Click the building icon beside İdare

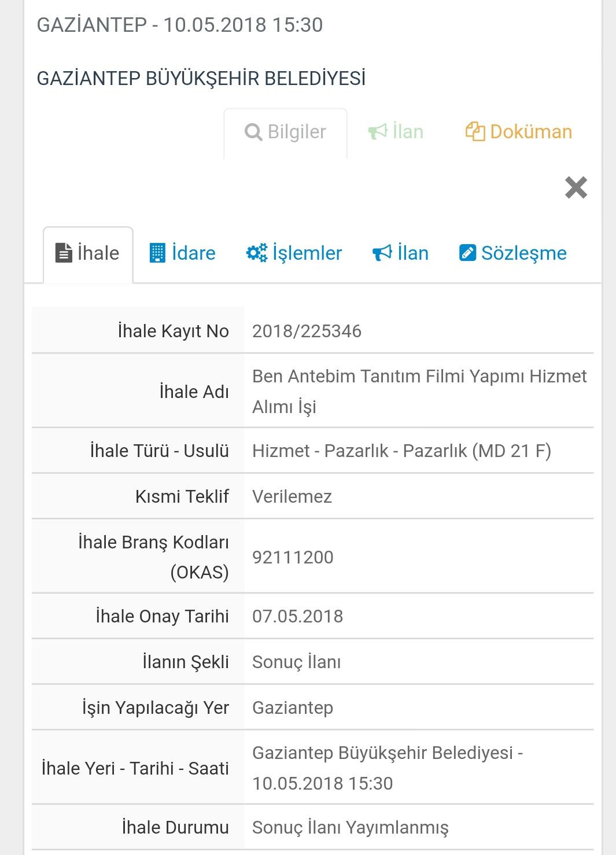pyautogui.click(x=157, y=253)
